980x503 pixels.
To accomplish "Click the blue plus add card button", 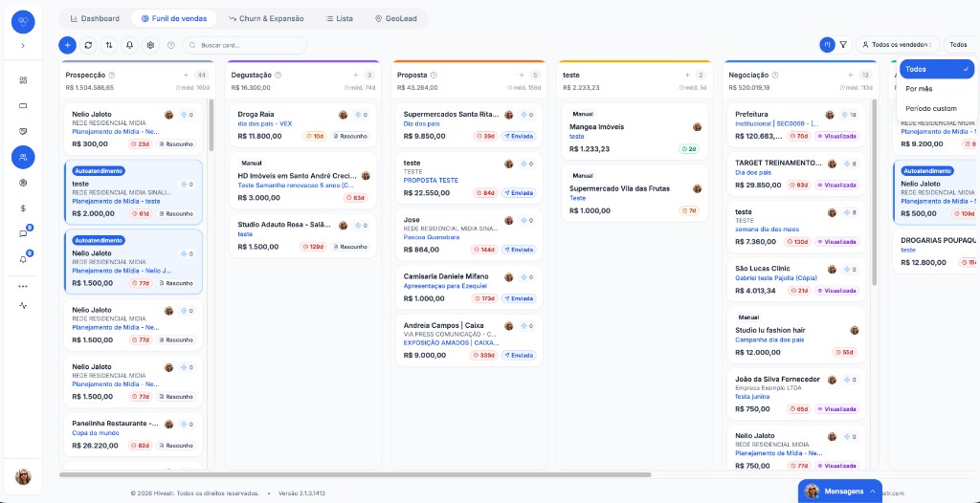I will (x=68, y=45).
